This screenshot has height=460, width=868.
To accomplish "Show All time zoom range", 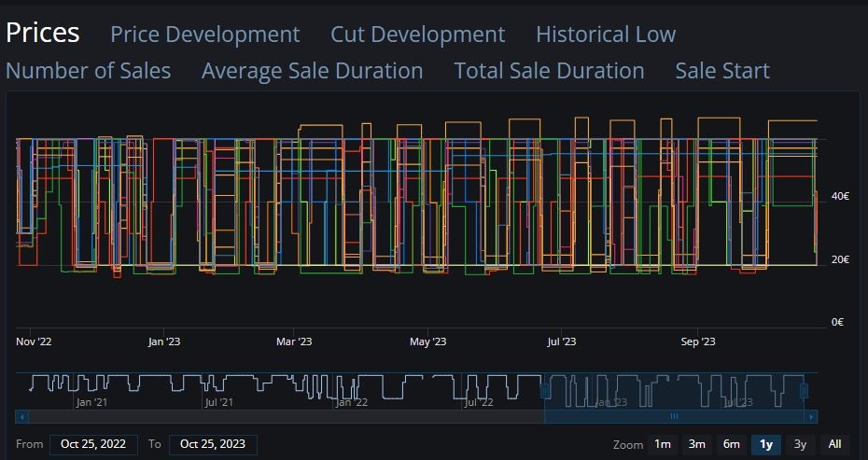I will coord(834,444).
